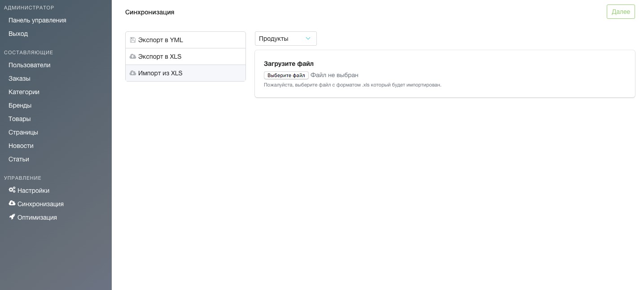Click the cloud icon for Экспорт в XLS

(x=133, y=56)
